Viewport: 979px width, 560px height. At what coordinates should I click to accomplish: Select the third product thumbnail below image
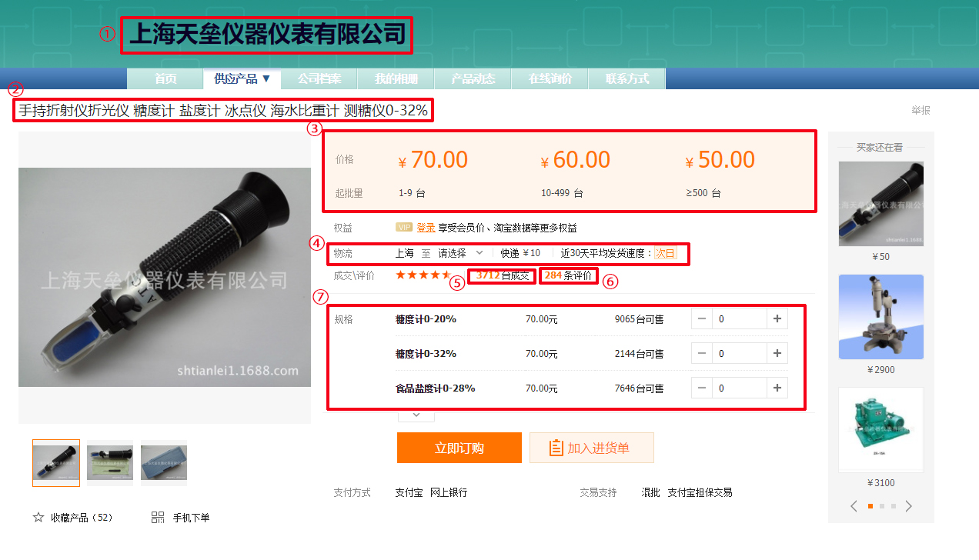pos(164,463)
